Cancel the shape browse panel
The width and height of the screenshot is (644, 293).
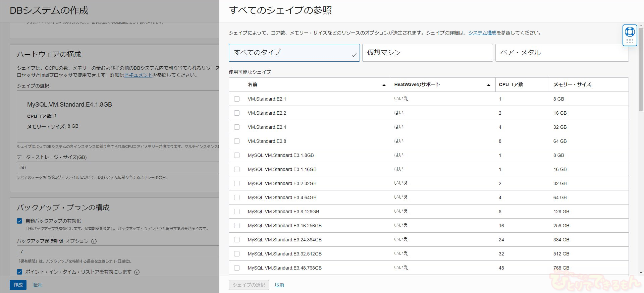[x=279, y=285]
